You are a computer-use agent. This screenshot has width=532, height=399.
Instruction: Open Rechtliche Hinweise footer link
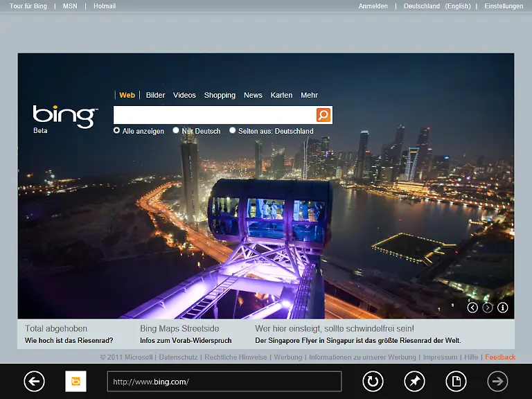(x=236, y=357)
